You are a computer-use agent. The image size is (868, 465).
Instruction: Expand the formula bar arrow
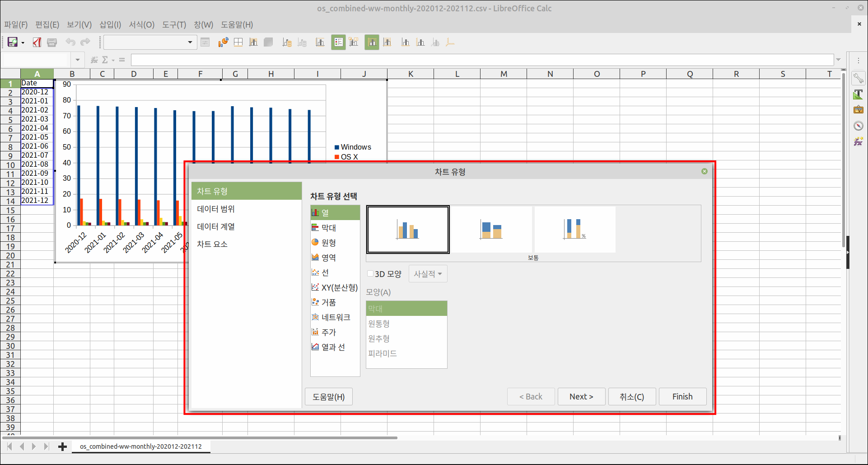click(x=839, y=60)
